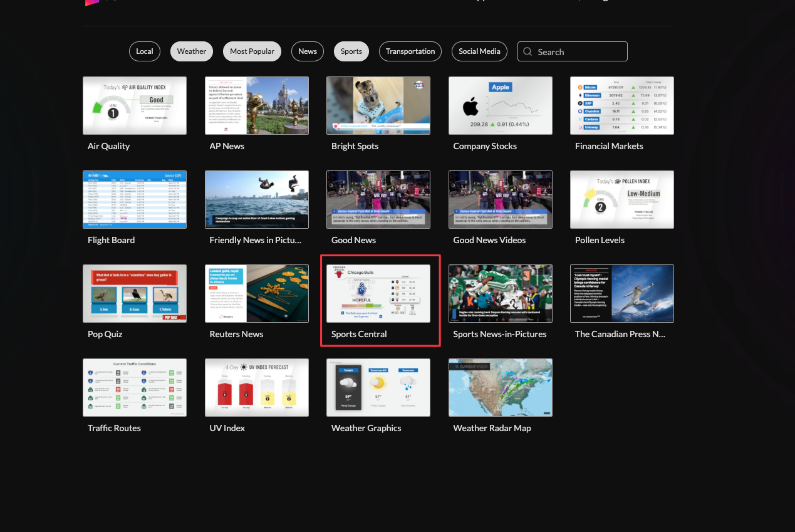Toggle the News filter chip

pyautogui.click(x=308, y=51)
